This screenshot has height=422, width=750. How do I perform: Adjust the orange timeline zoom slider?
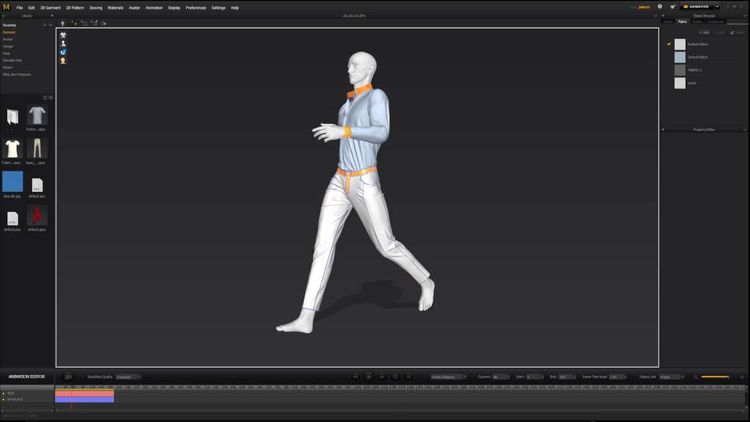(715, 377)
